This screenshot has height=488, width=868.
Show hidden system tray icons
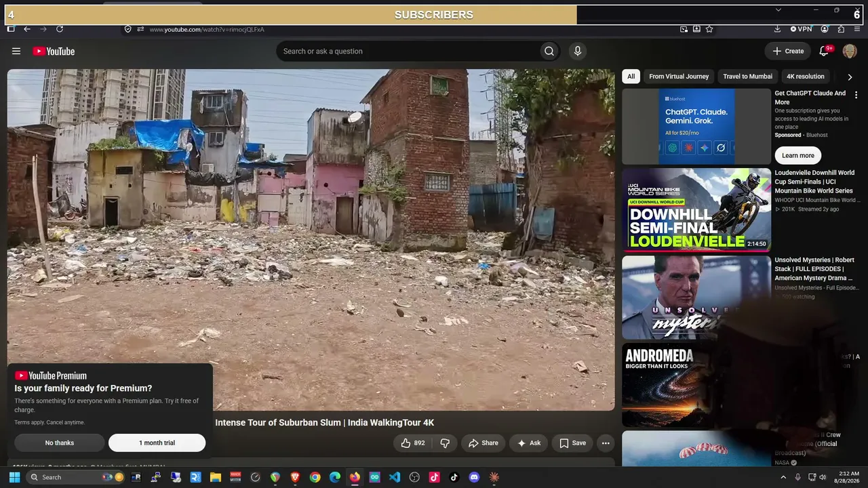pyautogui.click(x=783, y=477)
